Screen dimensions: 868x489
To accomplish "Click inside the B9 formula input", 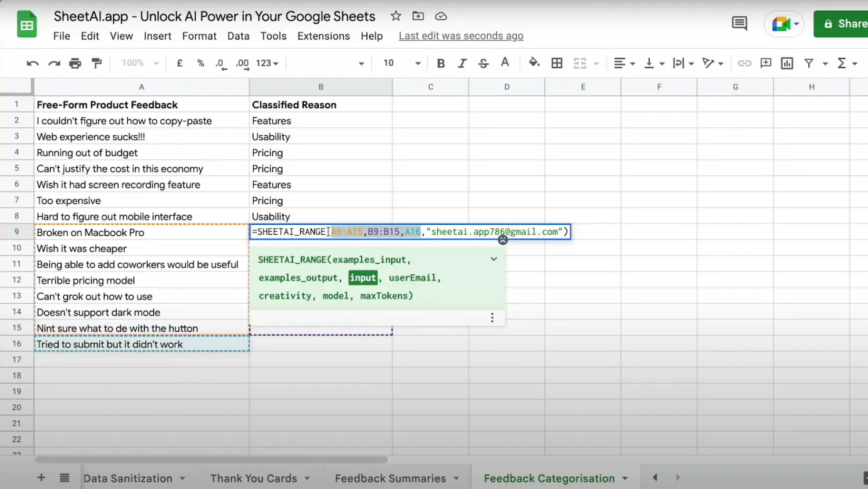I will pyautogui.click(x=410, y=232).
